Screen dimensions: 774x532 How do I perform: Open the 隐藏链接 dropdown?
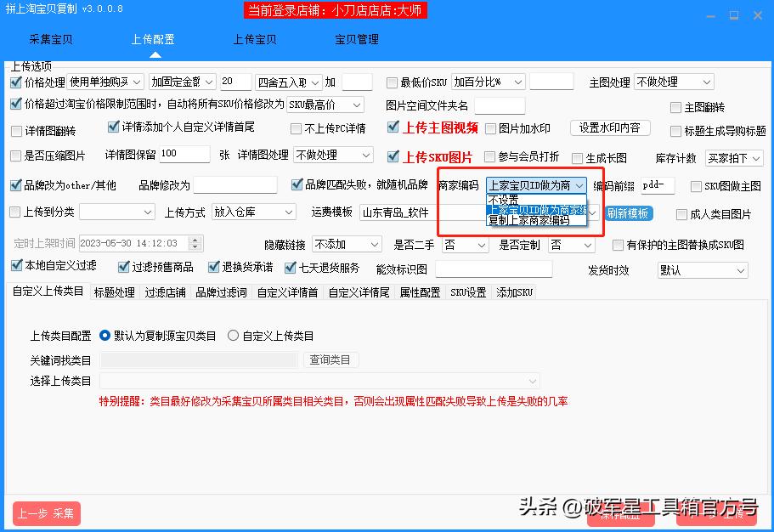pyautogui.click(x=346, y=243)
